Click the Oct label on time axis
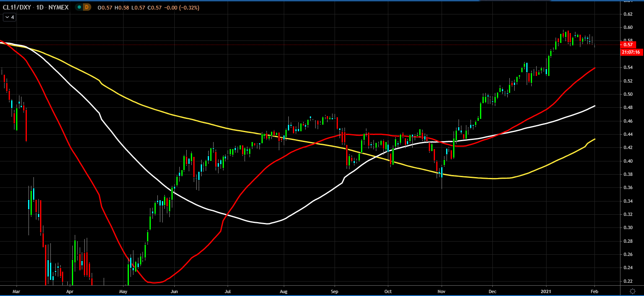This screenshot has width=644, height=296. coord(388,291)
